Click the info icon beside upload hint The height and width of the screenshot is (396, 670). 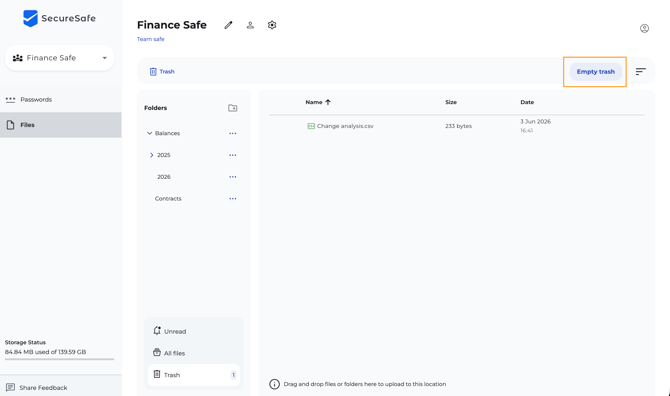[274, 384]
